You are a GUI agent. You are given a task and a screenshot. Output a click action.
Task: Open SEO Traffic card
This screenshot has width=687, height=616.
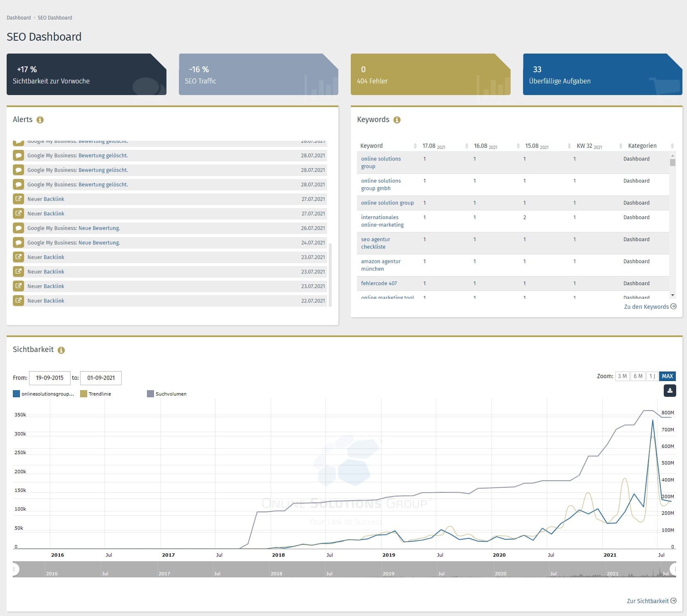point(258,74)
